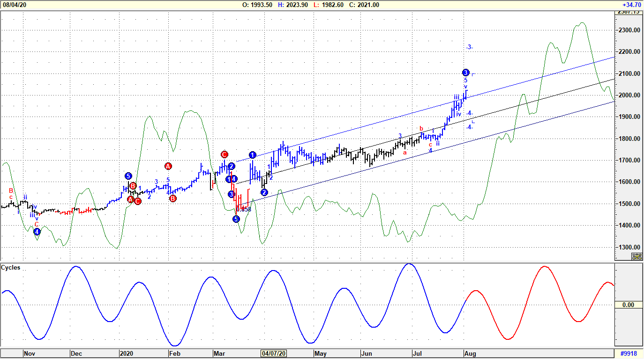
Task: Click the -3- projection label
Action: [x=469, y=47]
